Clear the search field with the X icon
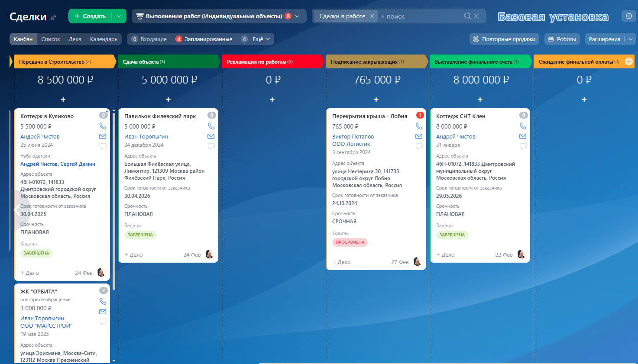Viewport: 638px width, 364px height. (476, 16)
